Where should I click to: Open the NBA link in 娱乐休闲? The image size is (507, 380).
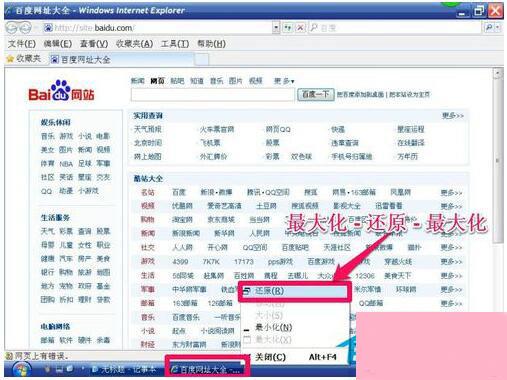pyautogui.click(x=66, y=164)
